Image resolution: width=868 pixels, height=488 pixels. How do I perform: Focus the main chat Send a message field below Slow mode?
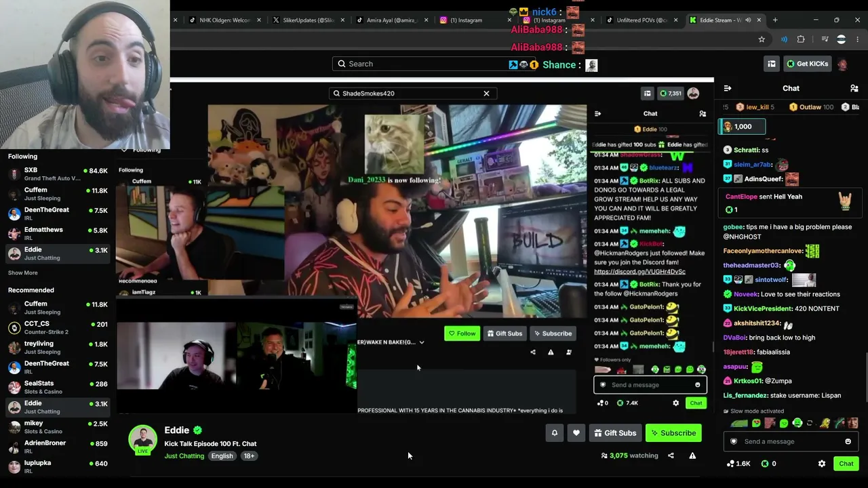click(791, 441)
